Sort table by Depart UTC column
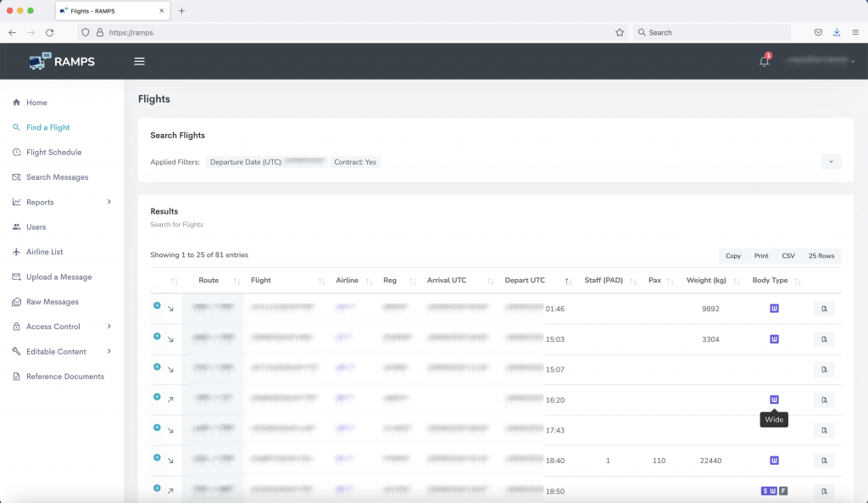The width and height of the screenshot is (868, 503). point(526,281)
